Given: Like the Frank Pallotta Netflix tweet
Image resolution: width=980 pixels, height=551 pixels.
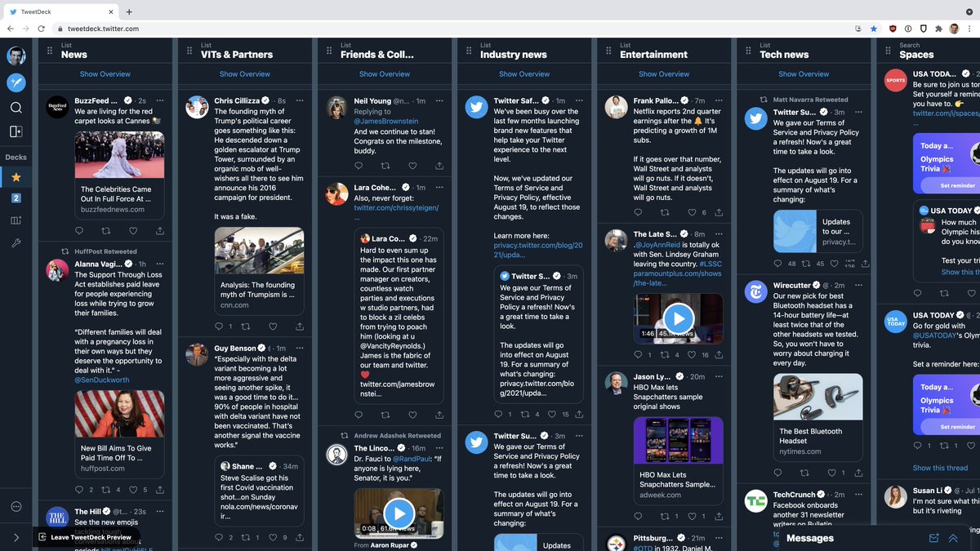Looking at the screenshot, I should click(692, 212).
